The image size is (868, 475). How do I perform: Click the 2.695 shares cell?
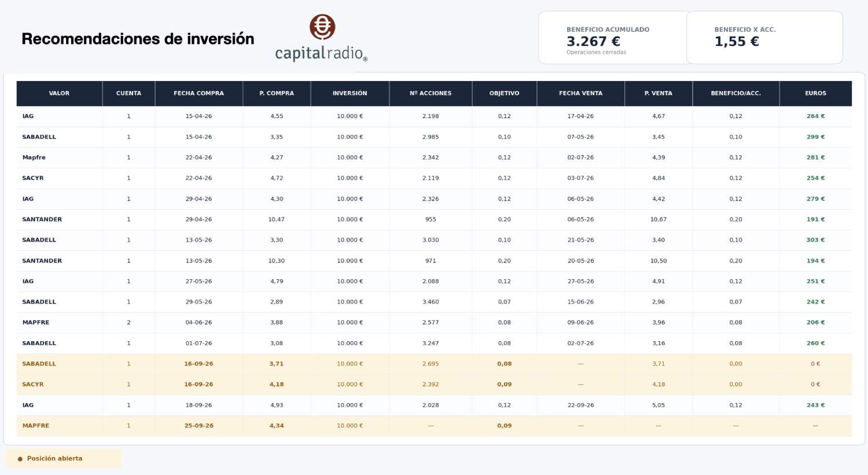tap(431, 364)
